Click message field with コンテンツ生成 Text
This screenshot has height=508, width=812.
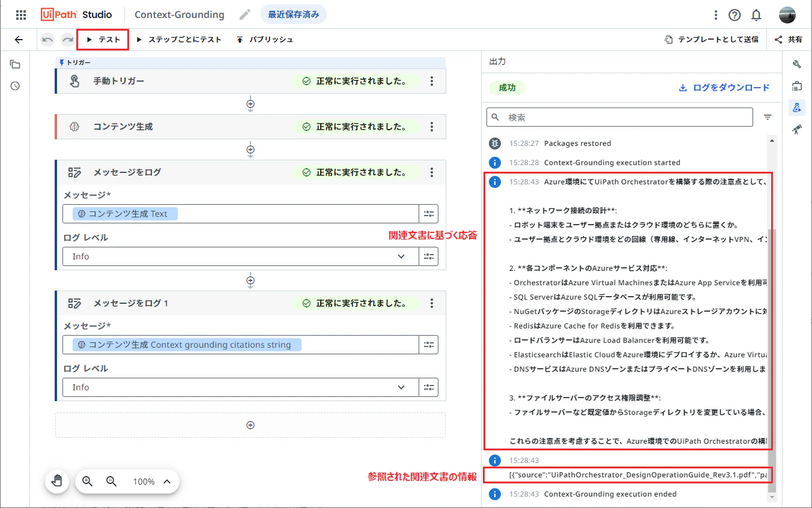pos(240,214)
